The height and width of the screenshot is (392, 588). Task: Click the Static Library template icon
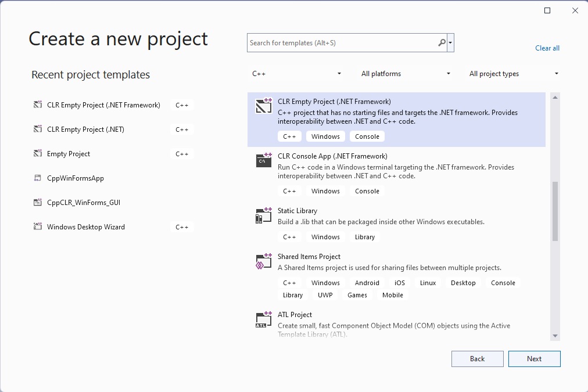click(264, 215)
